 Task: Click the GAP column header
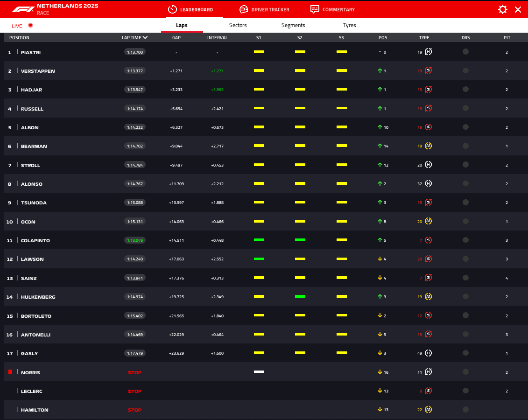(x=176, y=38)
